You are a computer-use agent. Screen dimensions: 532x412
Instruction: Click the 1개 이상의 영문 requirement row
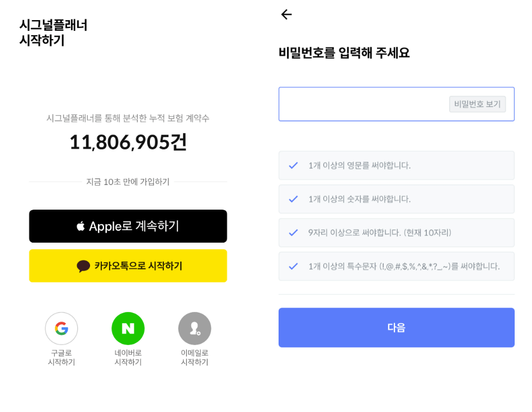point(396,165)
